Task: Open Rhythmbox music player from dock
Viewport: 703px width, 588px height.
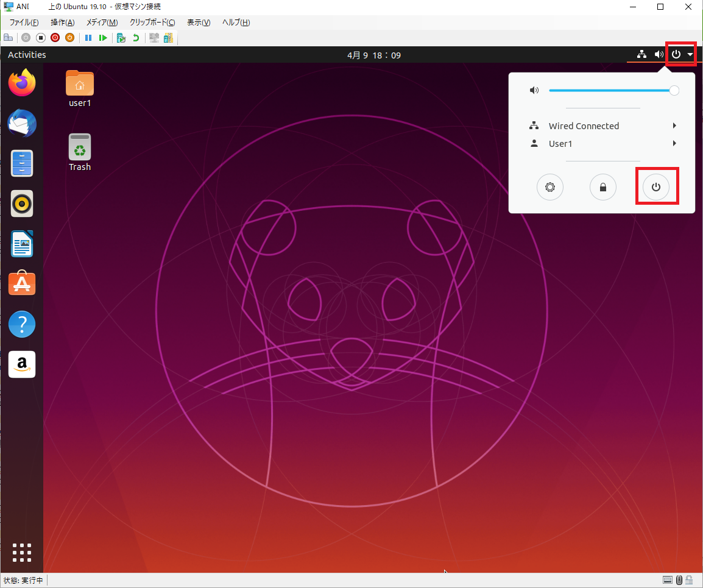Action: coord(22,204)
